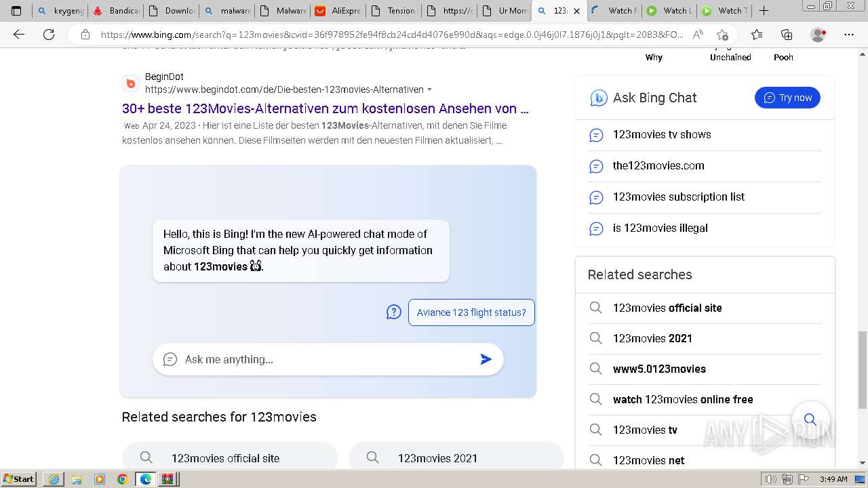Click the volume icon in system tray
Viewport: 868px width, 488px height.
[771, 479]
